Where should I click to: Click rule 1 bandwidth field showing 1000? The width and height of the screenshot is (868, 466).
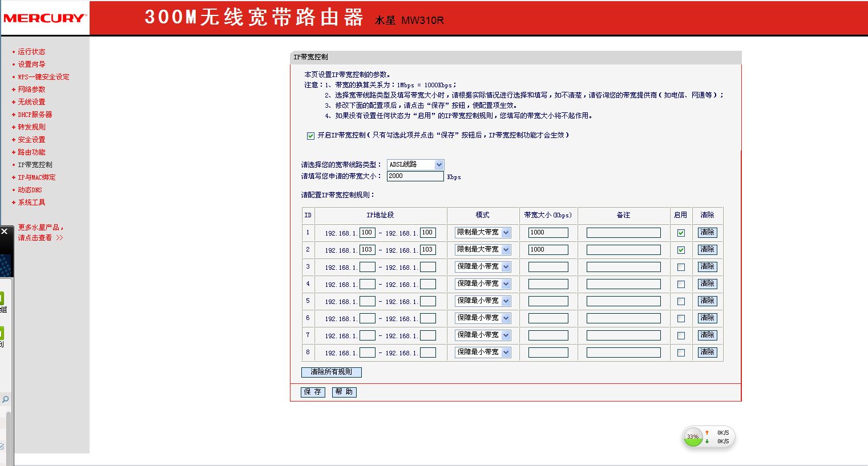pos(548,233)
